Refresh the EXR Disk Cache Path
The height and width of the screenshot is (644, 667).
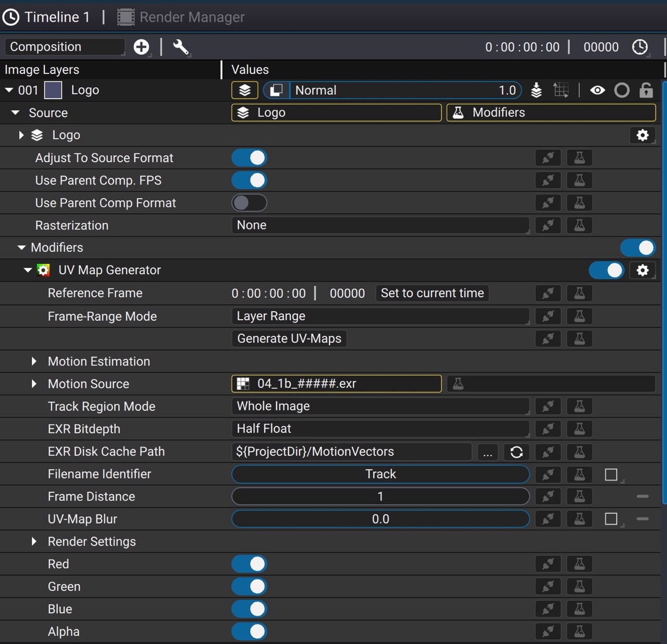point(516,452)
